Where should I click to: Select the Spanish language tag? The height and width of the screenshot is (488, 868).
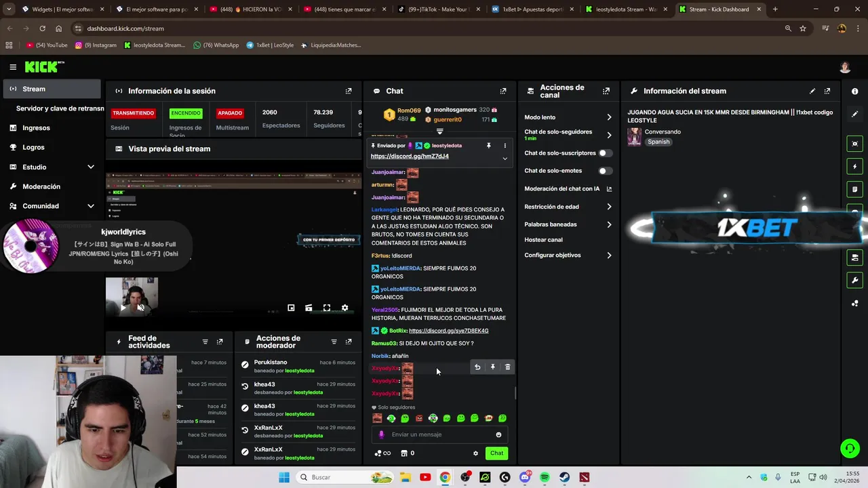point(658,142)
